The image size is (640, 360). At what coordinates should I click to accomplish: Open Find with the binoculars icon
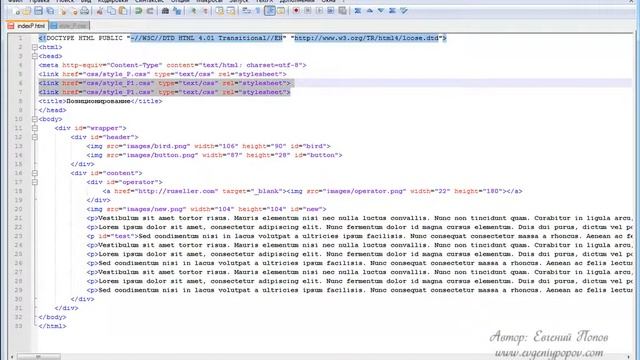(165, 11)
